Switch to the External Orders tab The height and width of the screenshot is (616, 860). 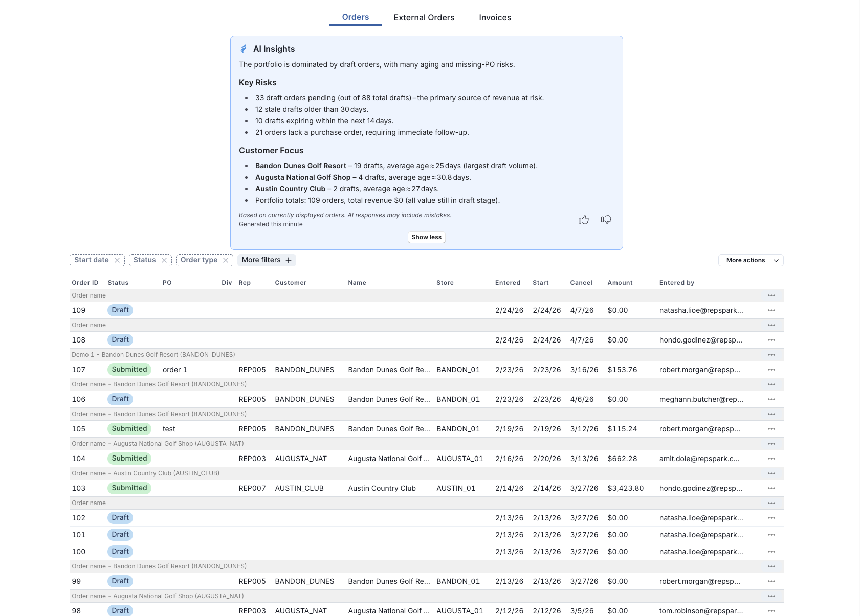click(x=424, y=17)
